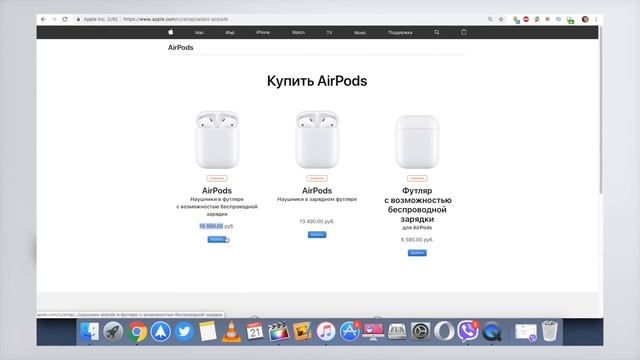Click the Купить AirPods page heading
This screenshot has width=640, height=360.
tap(317, 81)
